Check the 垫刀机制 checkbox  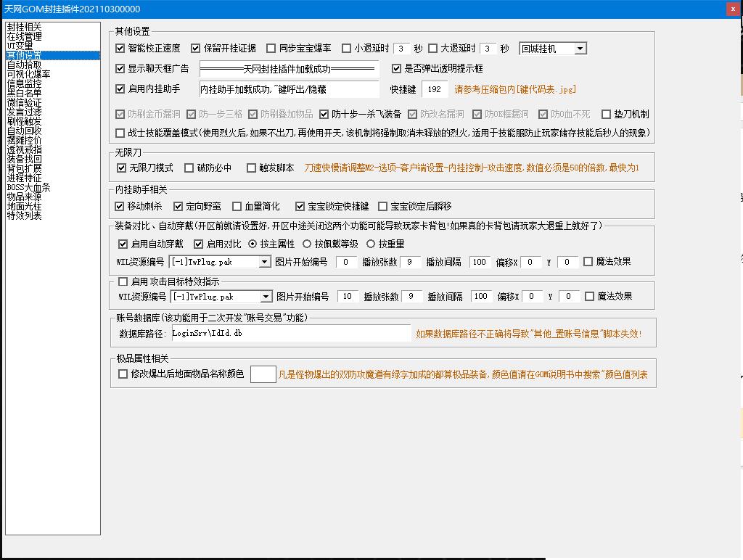click(x=607, y=114)
